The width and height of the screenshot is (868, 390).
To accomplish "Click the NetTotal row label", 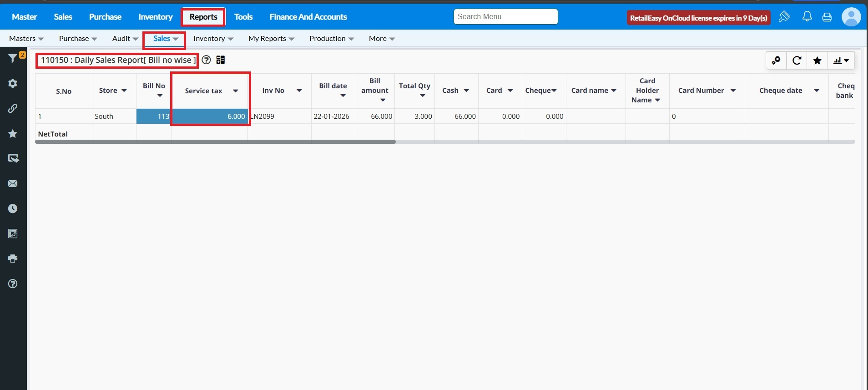I will 53,134.
